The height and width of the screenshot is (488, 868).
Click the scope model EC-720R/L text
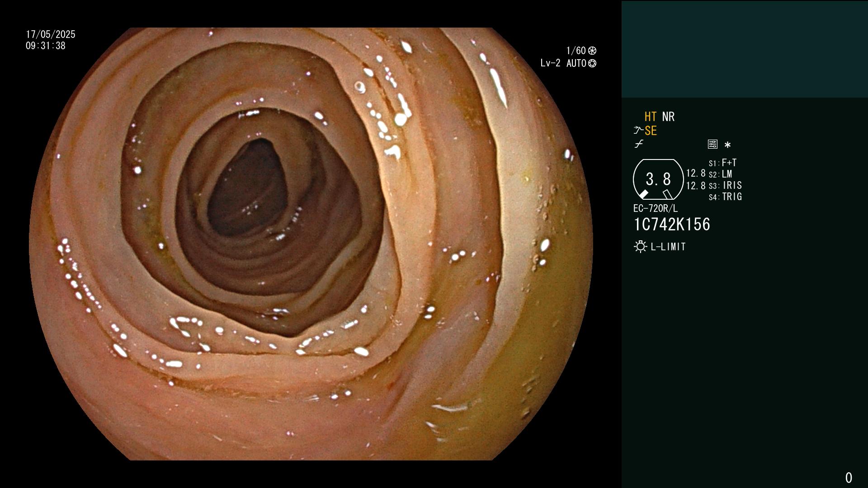656,208
